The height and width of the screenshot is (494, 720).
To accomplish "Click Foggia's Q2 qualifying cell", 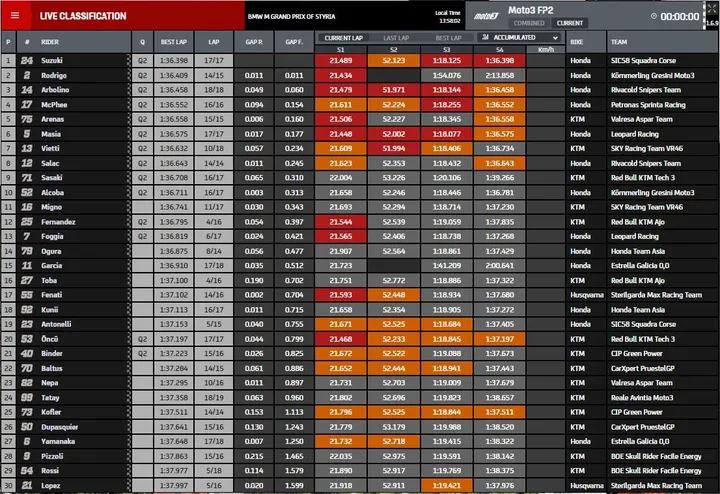I will [142, 236].
